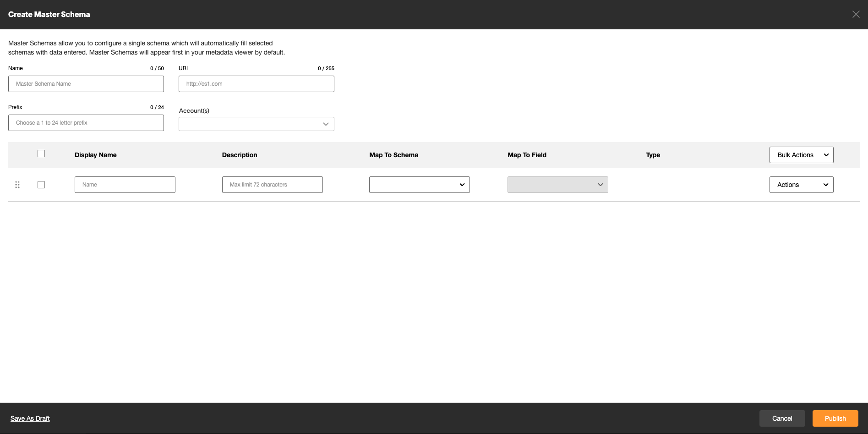The image size is (868, 434).
Task: Click the Actions chevron icon on the row
Action: [826, 185]
